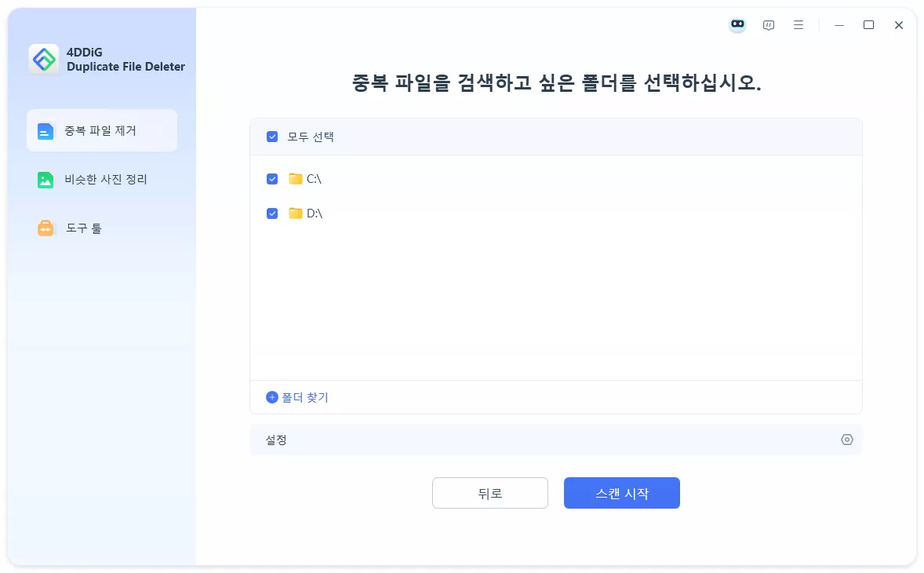Uncheck the 모두 선택 checkbox

click(272, 136)
